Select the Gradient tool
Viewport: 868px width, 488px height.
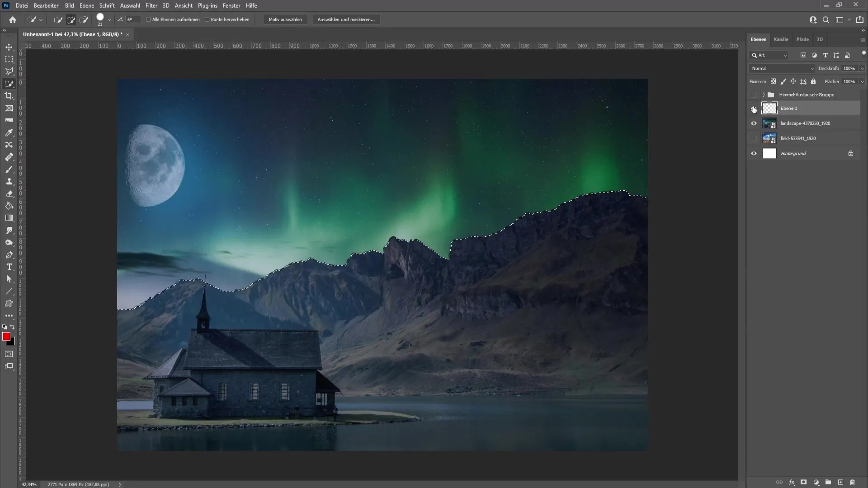click(x=9, y=218)
